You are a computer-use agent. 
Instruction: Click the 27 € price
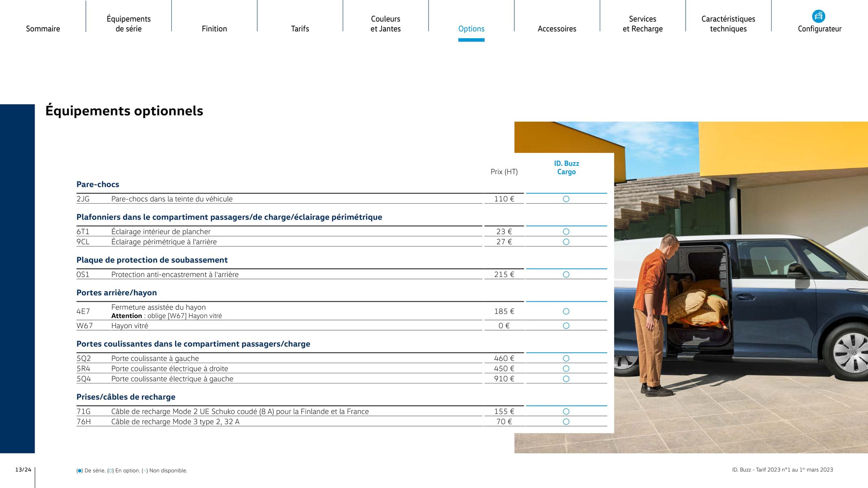click(504, 242)
